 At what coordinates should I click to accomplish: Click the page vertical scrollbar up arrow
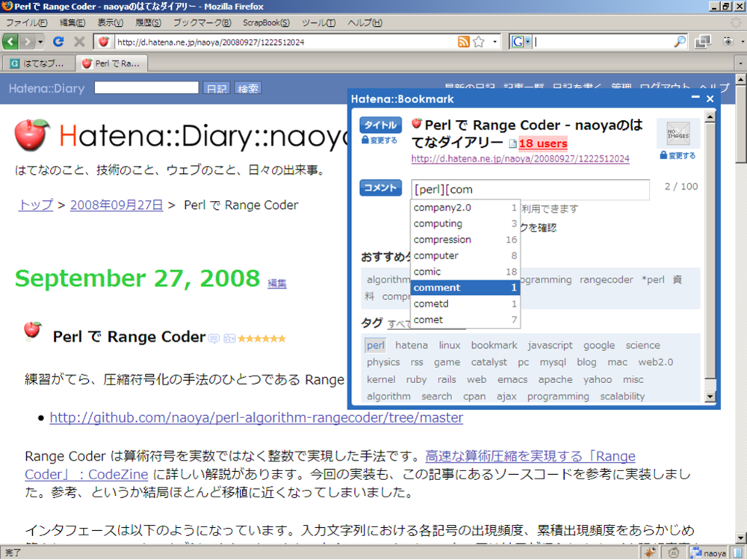click(741, 79)
